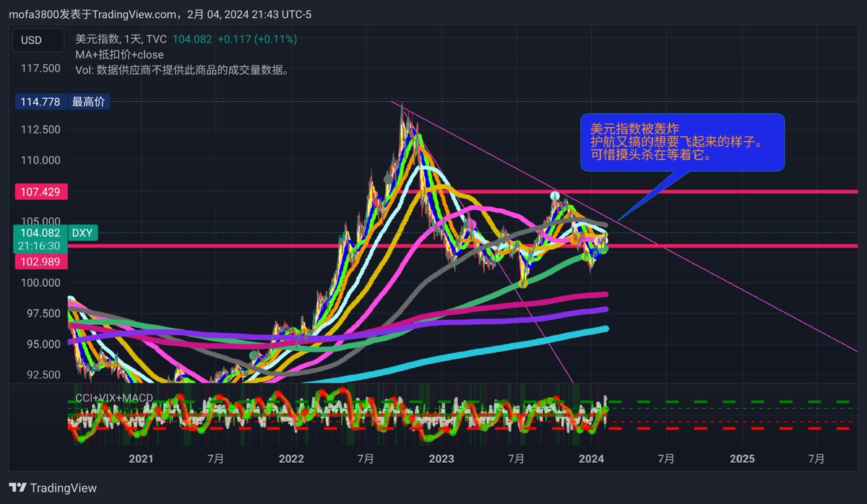Click the Vol indicator legend line

[182, 70]
